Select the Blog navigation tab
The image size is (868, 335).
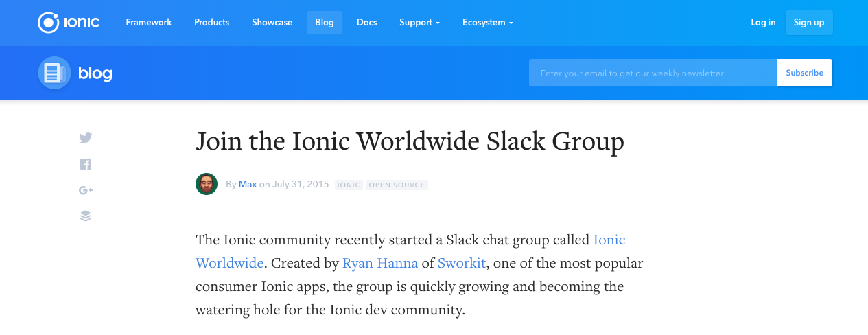pyautogui.click(x=325, y=23)
